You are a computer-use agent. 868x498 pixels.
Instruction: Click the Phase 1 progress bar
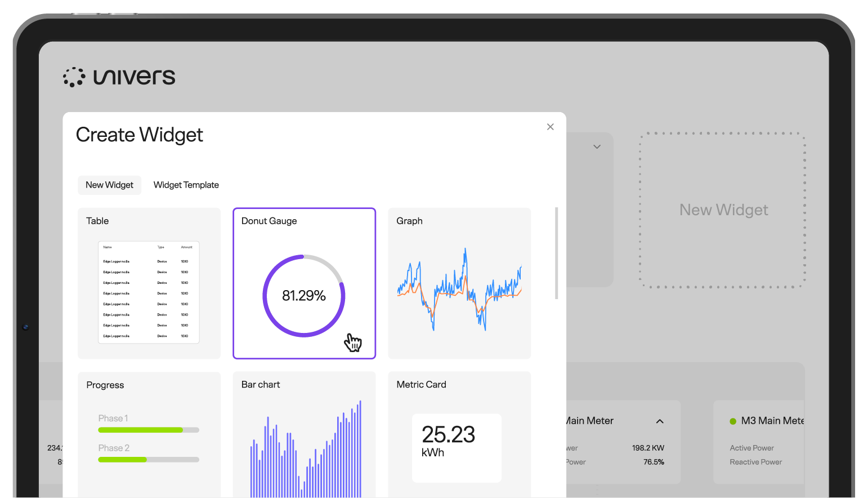tap(149, 429)
